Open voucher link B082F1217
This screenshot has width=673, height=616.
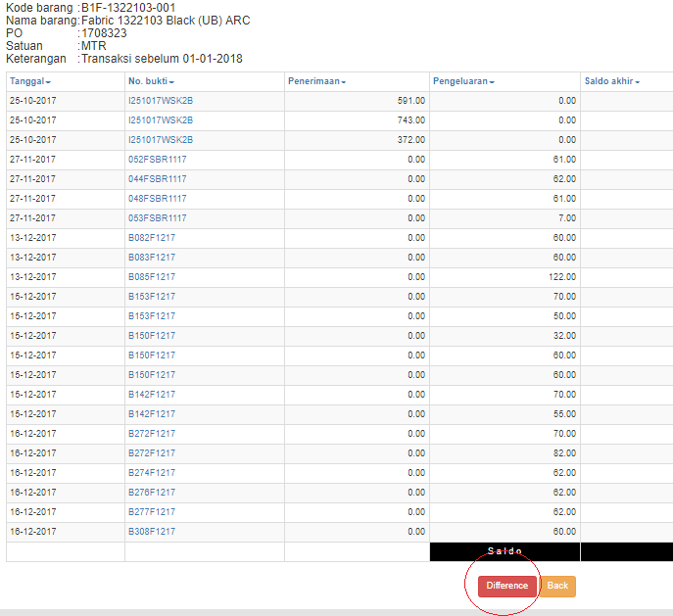pos(152,238)
